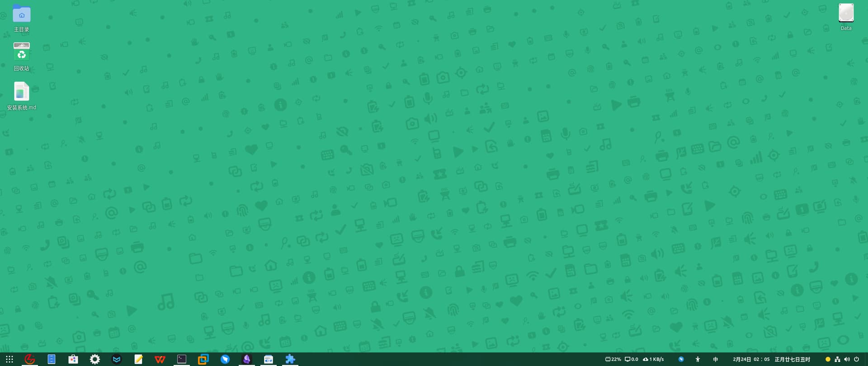
Task: Open the red swirl app in taskbar
Action: point(30,359)
